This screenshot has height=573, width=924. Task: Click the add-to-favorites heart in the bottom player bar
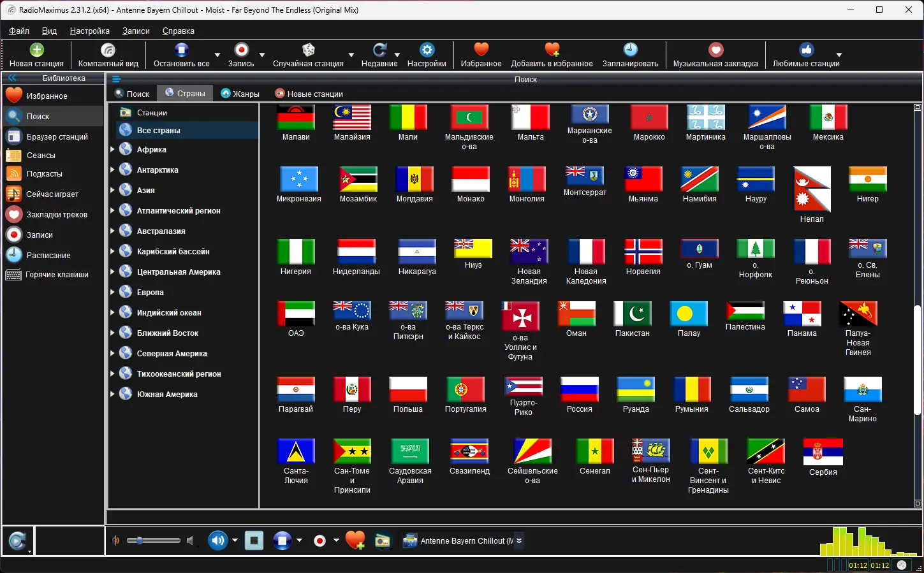355,540
